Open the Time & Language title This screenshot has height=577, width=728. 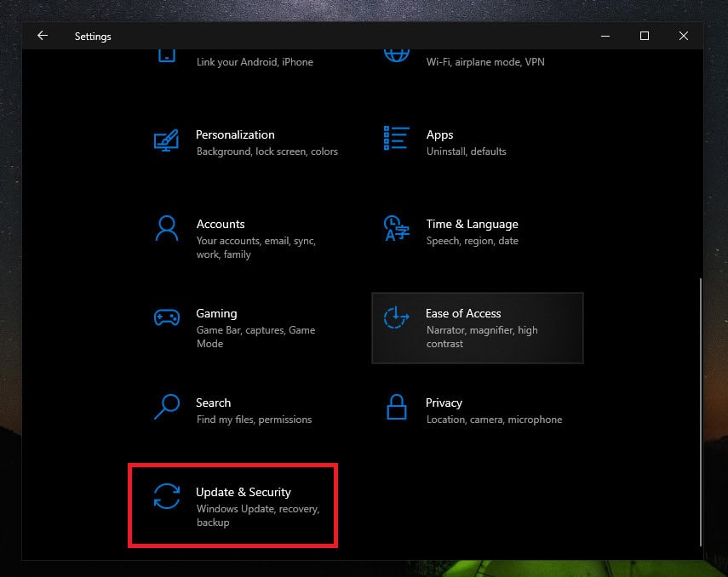(473, 224)
